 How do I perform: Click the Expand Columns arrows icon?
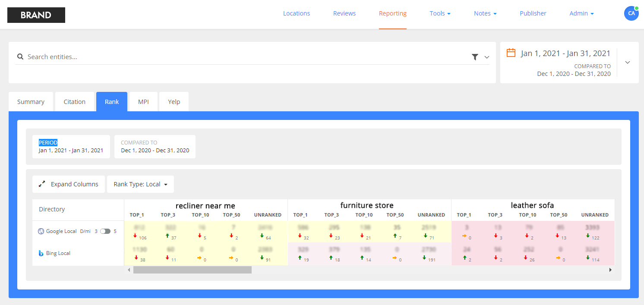coord(42,184)
